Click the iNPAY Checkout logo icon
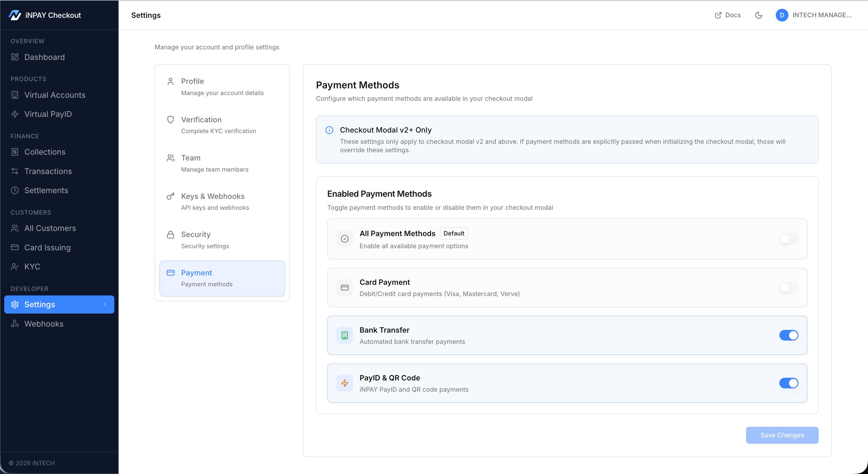The height and width of the screenshot is (474, 868). 15,15
